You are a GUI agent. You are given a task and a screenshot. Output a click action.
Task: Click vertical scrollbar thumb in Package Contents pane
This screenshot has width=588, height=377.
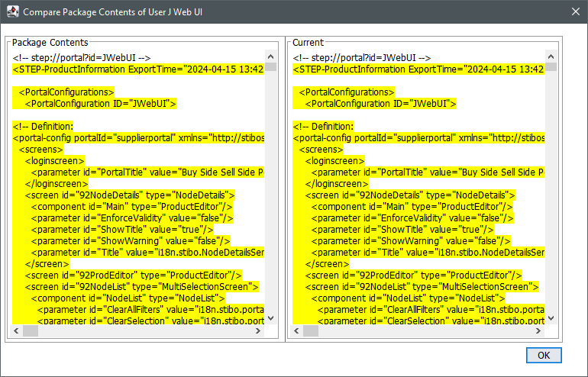[x=270, y=66]
